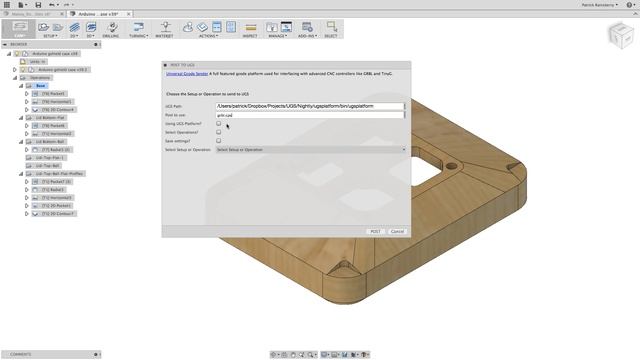640x360 pixels.
Task: Collapse the Operations tree node
Action: coord(15,78)
